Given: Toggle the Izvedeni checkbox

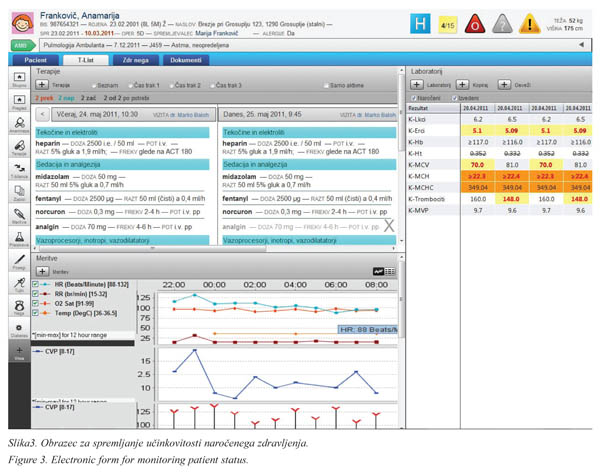Looking at the screenshot, I should (455, 98).
